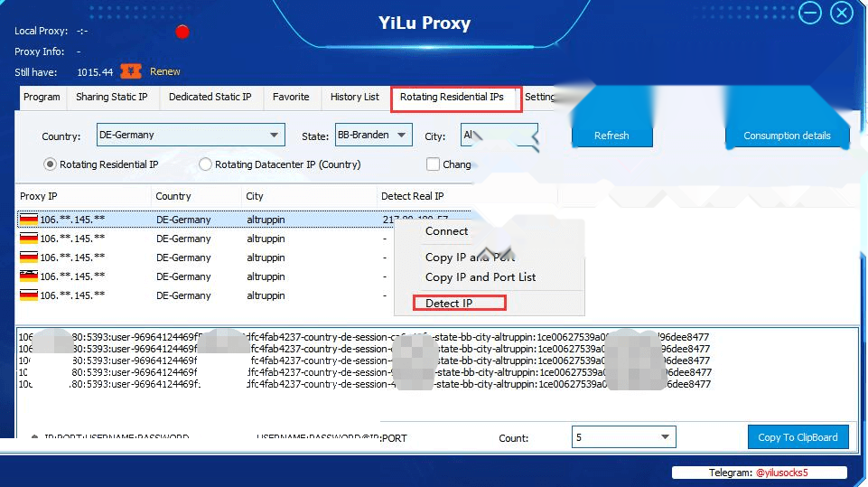Click the last line in the proxy output box
Image resolution: width=868 pixels, height=487 pixels.
coord(364,384)
